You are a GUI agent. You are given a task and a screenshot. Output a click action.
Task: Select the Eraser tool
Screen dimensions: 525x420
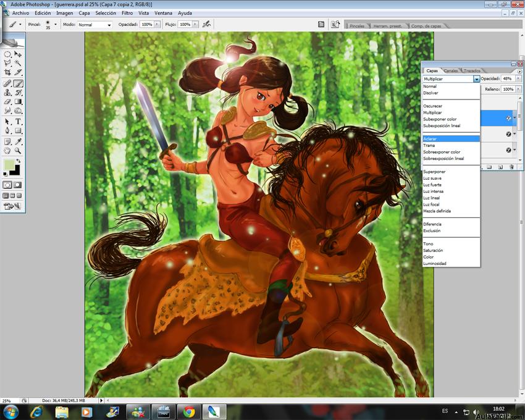tap(7, 101)
